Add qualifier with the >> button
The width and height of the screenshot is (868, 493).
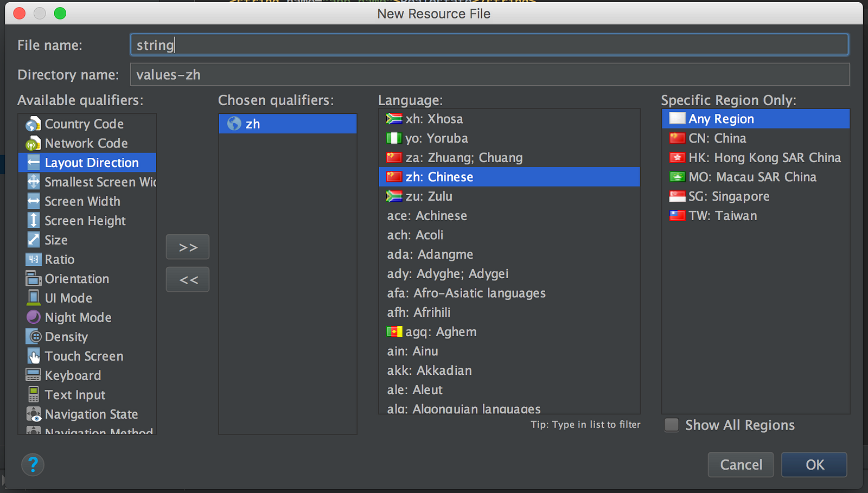(x=188, y=247)
